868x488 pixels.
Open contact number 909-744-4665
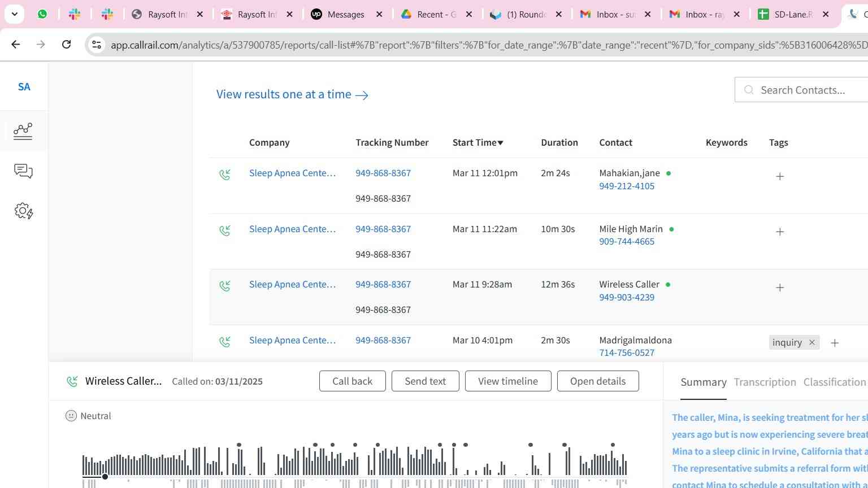click(627, 241)
